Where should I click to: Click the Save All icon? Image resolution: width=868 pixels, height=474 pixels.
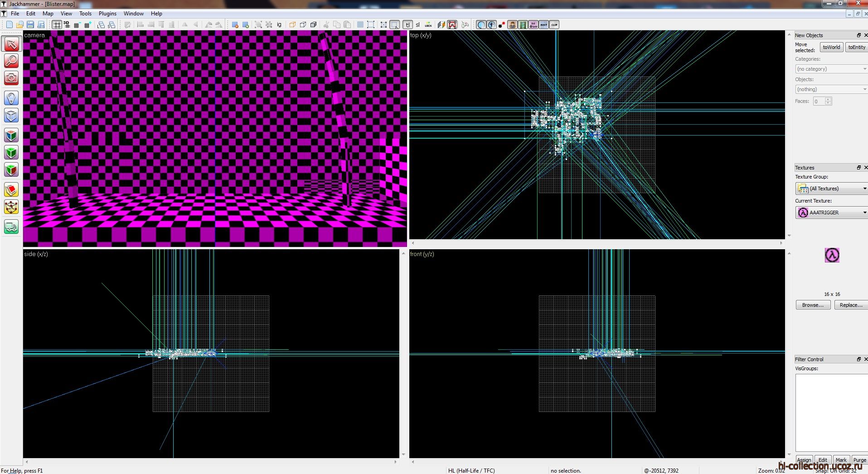pyautogui.click(x=41, y=24)
